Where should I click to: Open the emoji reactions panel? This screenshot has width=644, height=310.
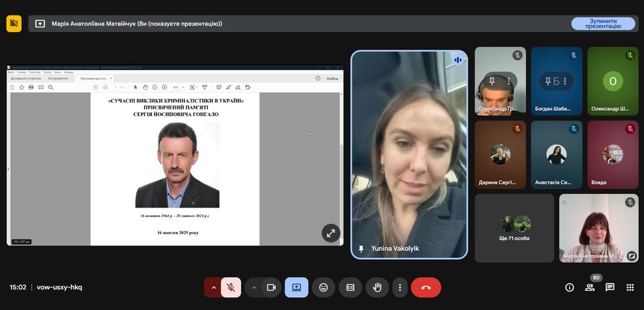tap(323, 287)
